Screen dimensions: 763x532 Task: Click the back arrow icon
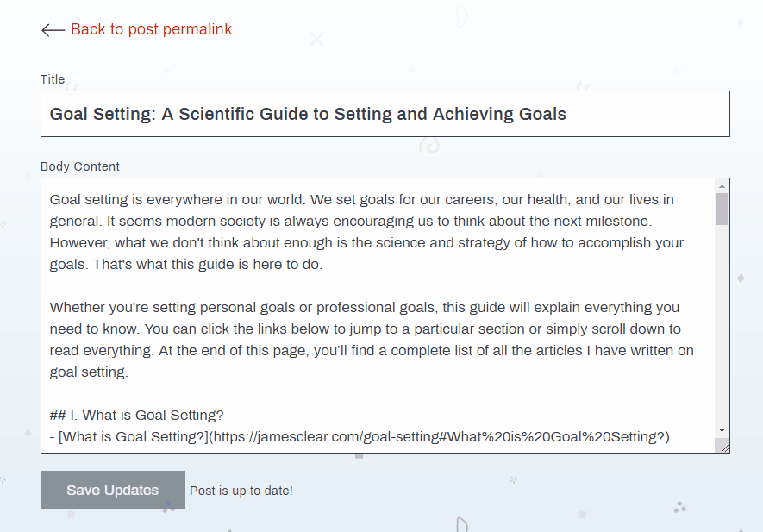[53, 30]
